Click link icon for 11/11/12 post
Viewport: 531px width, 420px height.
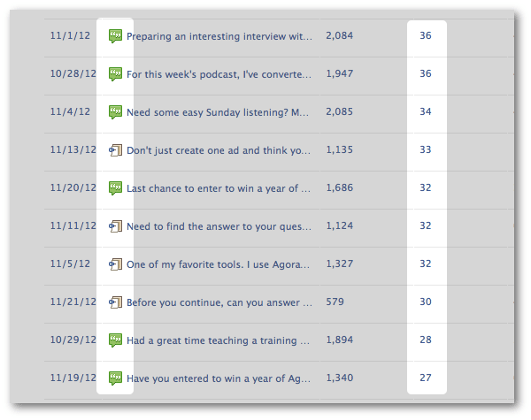[x=115, y=226]
